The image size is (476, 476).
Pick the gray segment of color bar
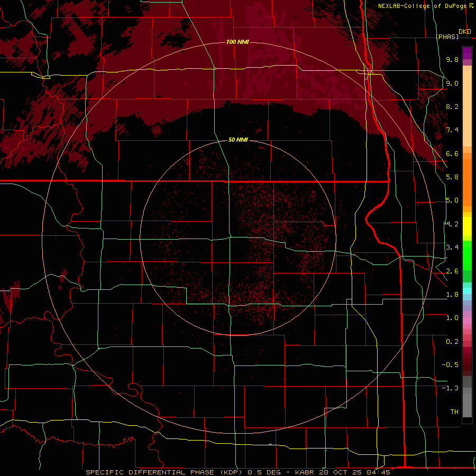point(467,397)
